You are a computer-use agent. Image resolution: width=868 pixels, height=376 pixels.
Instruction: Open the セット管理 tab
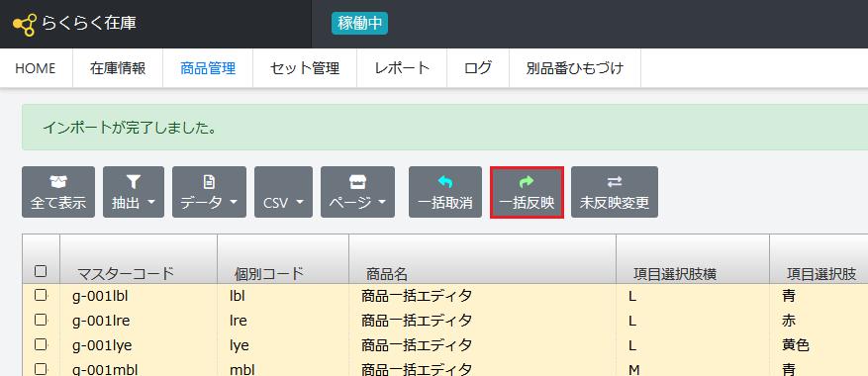click(x=305, y=68)
